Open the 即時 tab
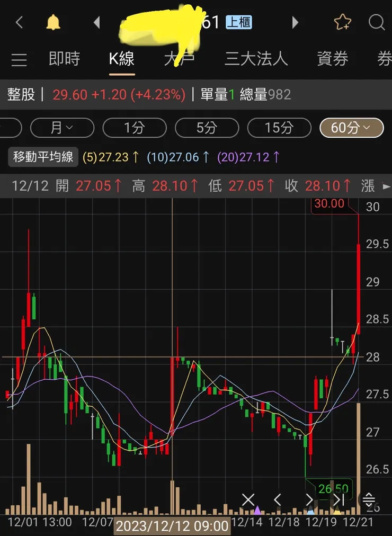The height and width of the screenshot is (536, 392). pos(64,59)
